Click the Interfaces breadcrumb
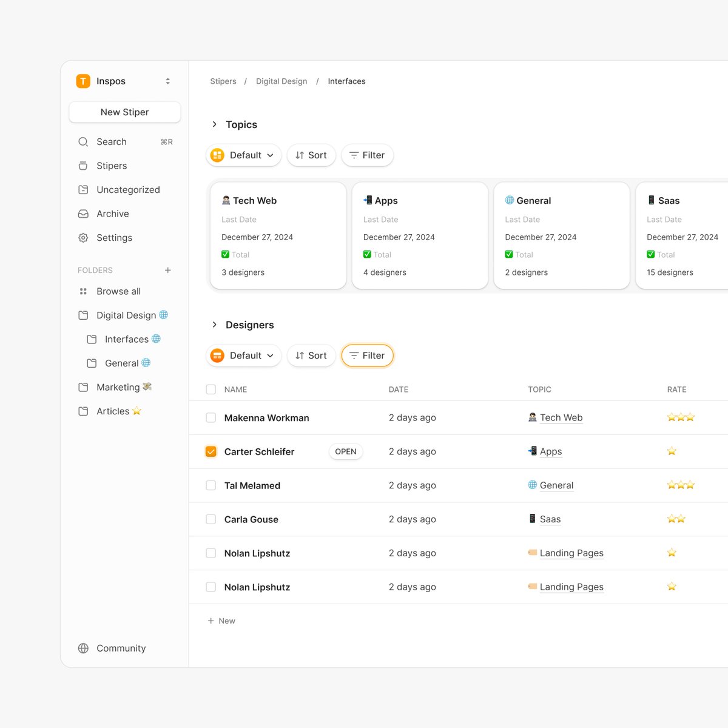This screenshot has height=728, width=728. pos(346,81)
